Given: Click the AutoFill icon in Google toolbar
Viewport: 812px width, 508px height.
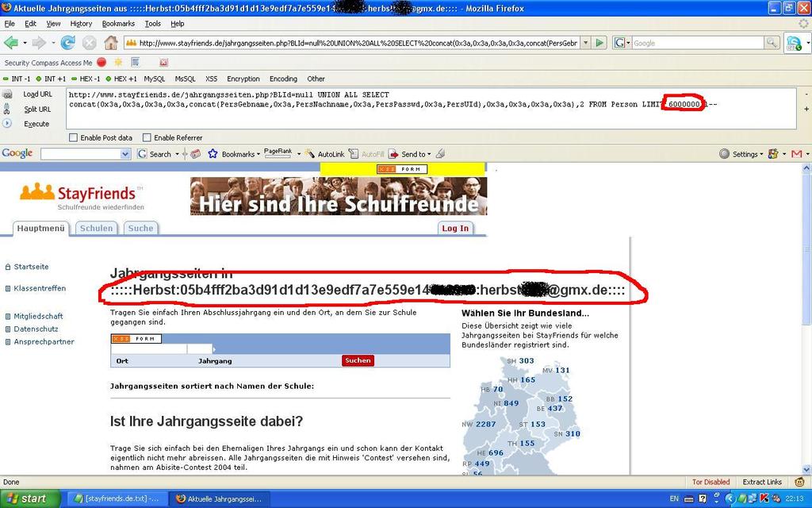Looking at the screenshot, I should [353, 154].
